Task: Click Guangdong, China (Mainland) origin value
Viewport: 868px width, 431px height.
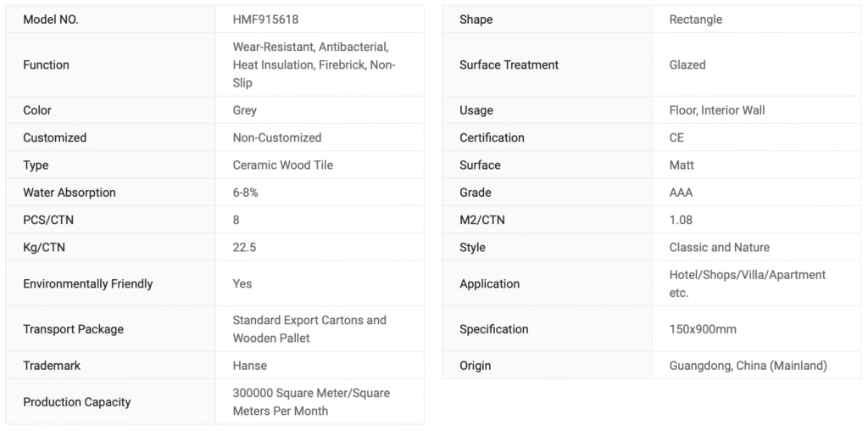Action: pos(748,366)
